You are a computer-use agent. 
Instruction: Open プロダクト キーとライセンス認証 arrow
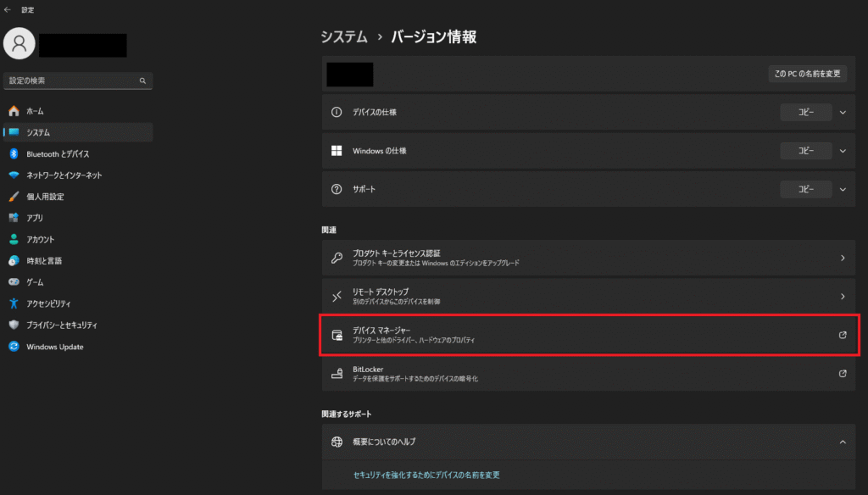point(843,258)
